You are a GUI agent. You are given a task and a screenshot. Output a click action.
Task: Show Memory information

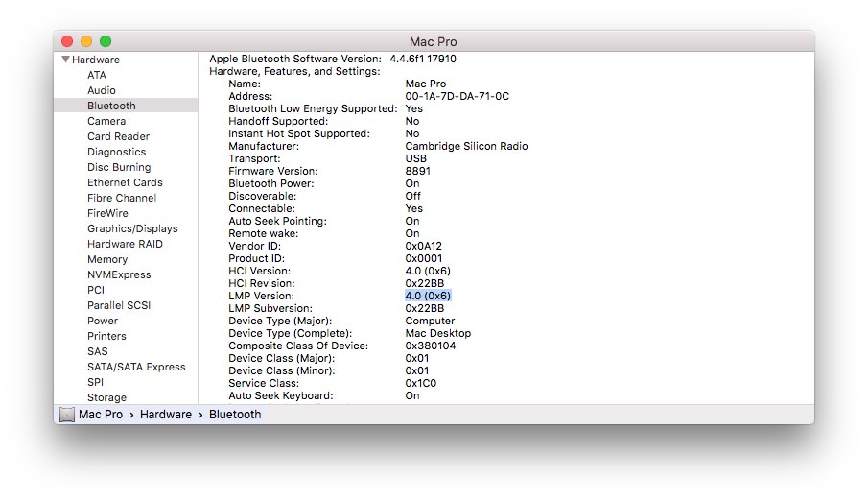pos(107,259)
